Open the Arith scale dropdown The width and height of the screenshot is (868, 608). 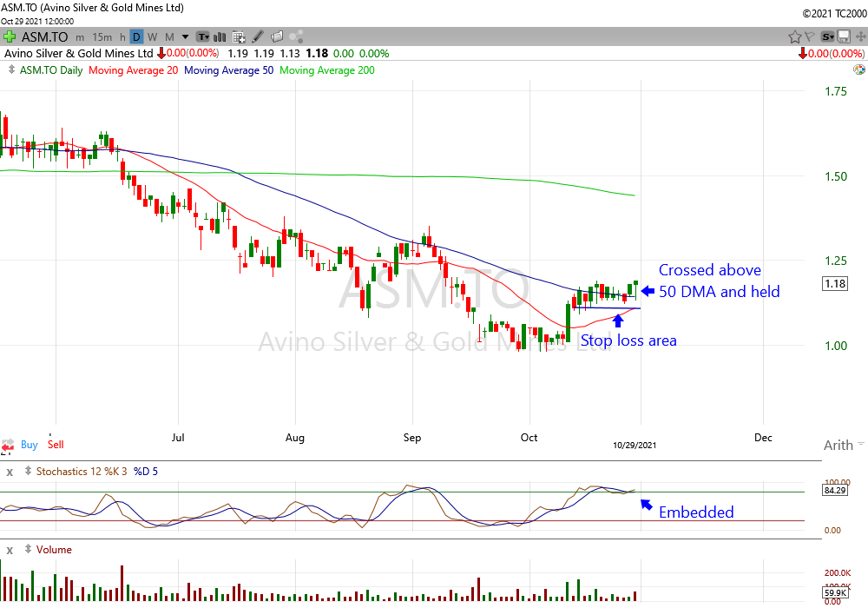coord(843,446)
